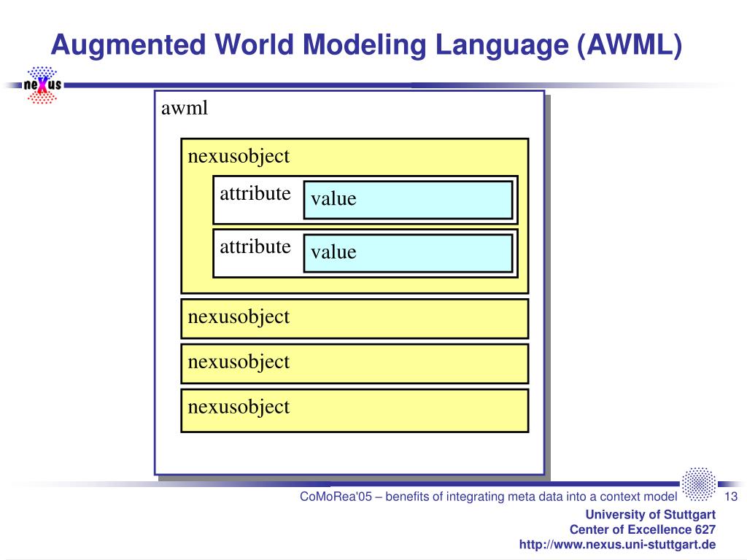Click the slide number 13
This screenshot has height=560, width=747.
[731, 497]
